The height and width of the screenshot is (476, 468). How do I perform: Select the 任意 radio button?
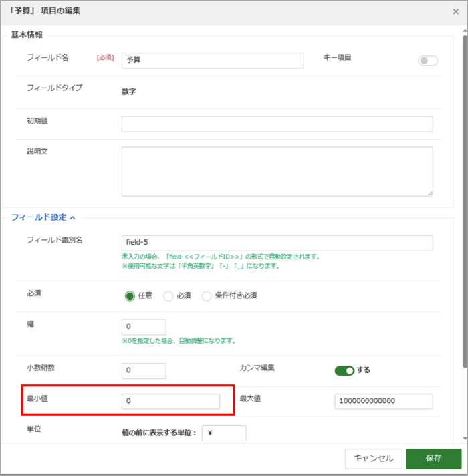pos(130,296)
